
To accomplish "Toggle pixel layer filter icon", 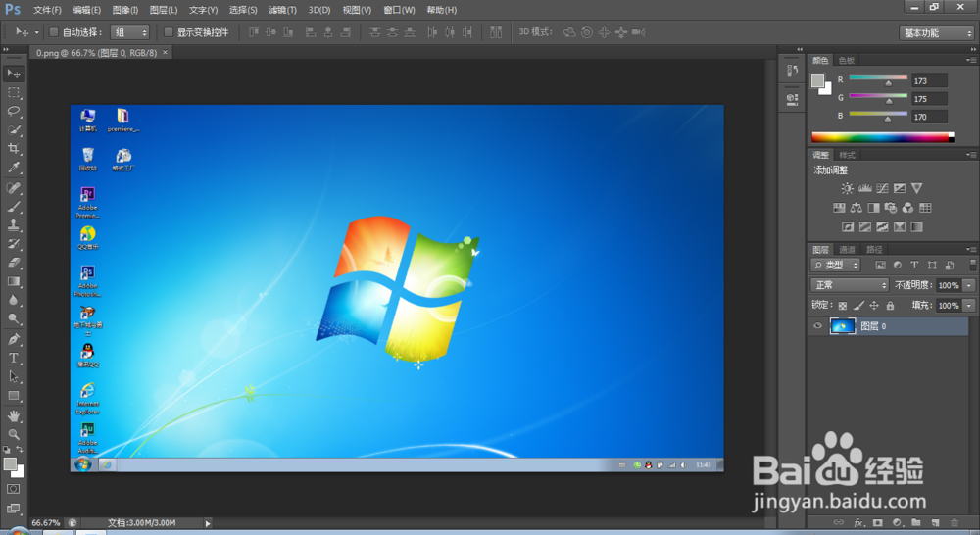I will (x=880, y=265).
